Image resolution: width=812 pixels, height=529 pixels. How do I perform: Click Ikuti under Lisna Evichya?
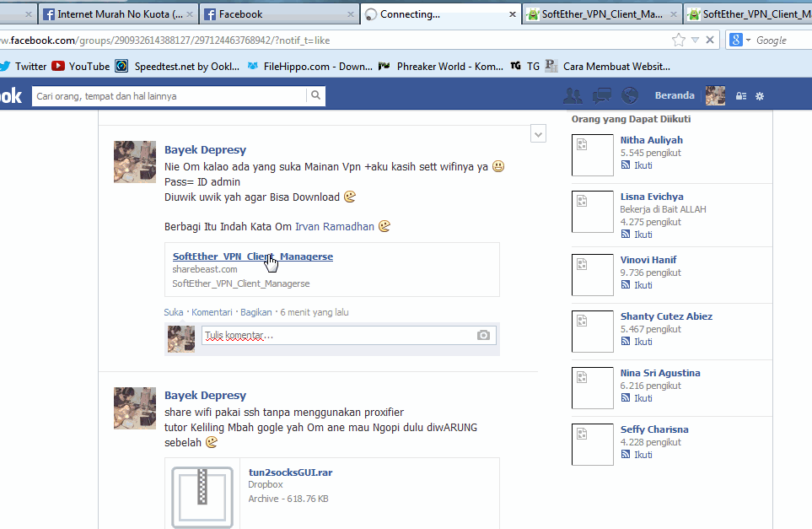[x=643, y=235]
